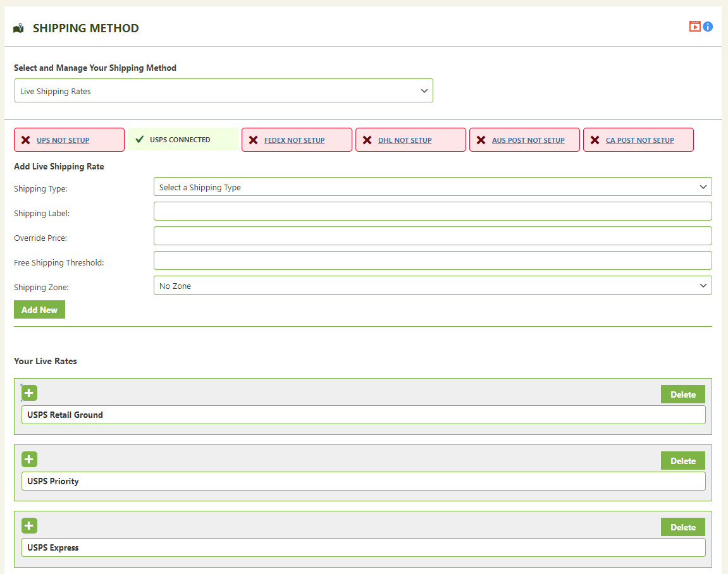The width and height of the screenshot is (728, 574).
Task: Open the DHL NOT SETUP link
Action: click(405, 140)
